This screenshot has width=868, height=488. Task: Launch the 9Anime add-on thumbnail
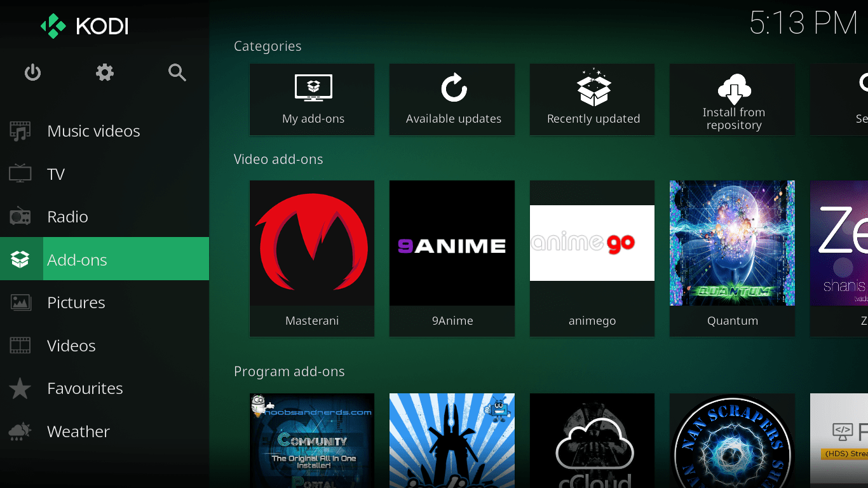[452, 243]
